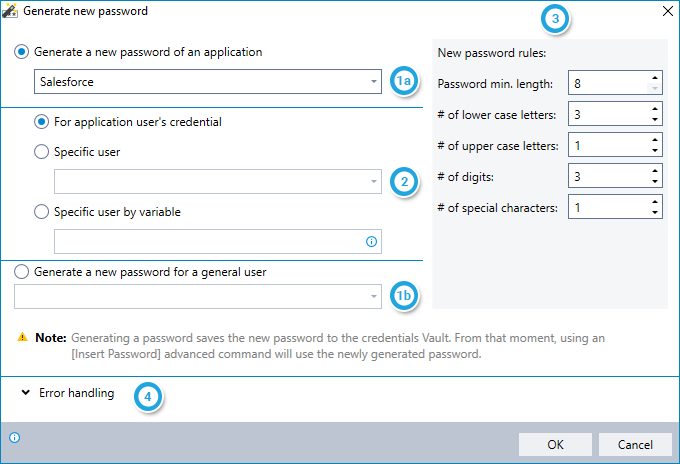The width and height of the screenshot is (680, 464).
Task: Select For application user's credential option
Action: 42,122
